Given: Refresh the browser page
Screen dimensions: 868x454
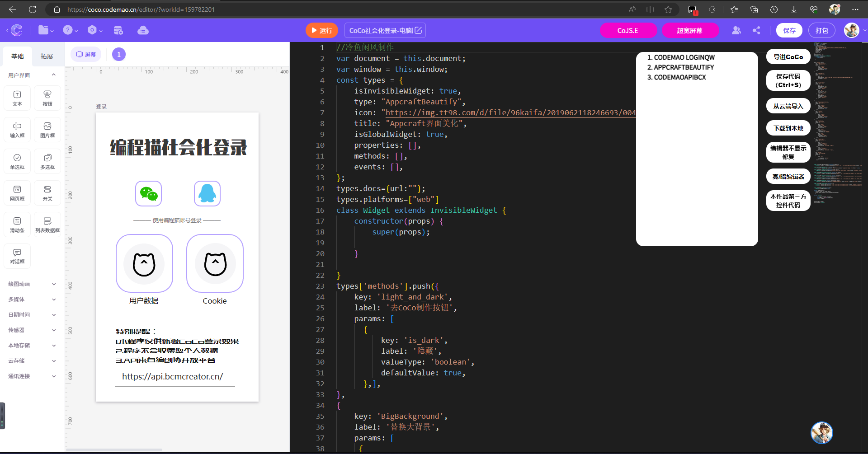Looking at the screenshot, I should click(x=33, y=9).
